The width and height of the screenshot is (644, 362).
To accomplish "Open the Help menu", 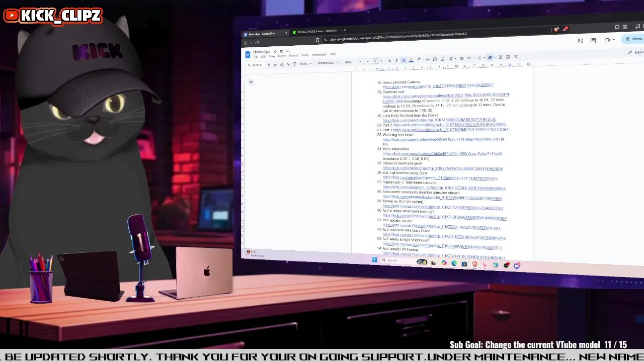I will [333, 54].
